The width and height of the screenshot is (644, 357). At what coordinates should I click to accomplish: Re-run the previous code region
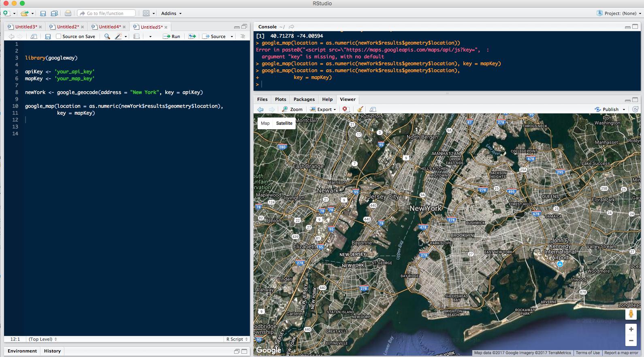click(x=192, y=36)
